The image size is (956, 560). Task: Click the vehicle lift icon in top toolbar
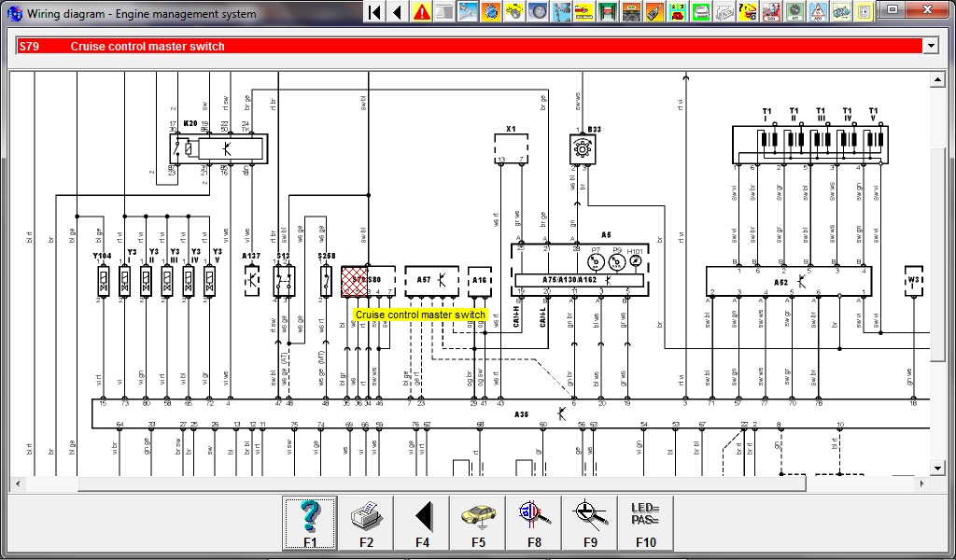tap(609, 12)
